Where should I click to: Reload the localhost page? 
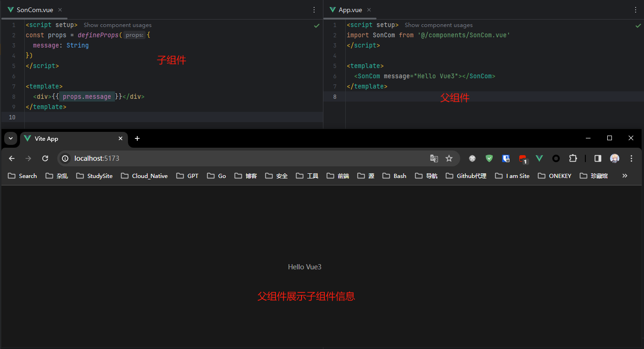(45, 158)
